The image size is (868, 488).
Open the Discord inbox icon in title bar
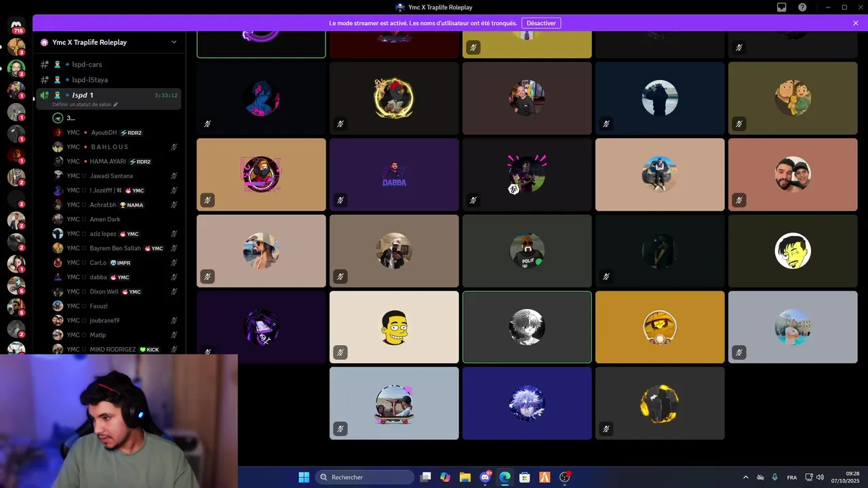[x=782, y=7]
